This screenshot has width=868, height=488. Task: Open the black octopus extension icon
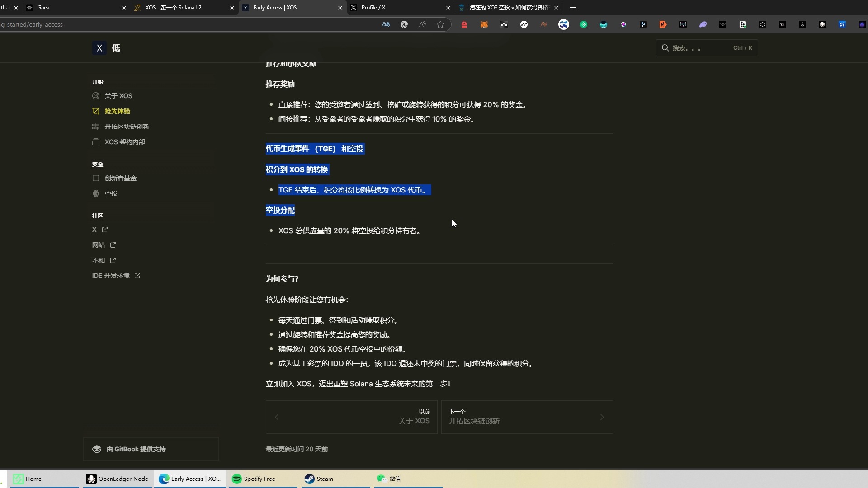click(822, 24)
